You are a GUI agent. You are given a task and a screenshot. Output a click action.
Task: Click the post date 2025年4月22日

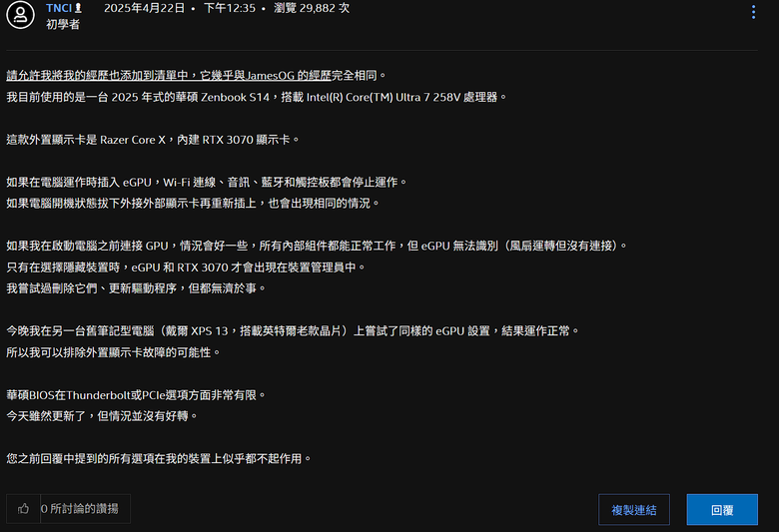click(144, 8)
